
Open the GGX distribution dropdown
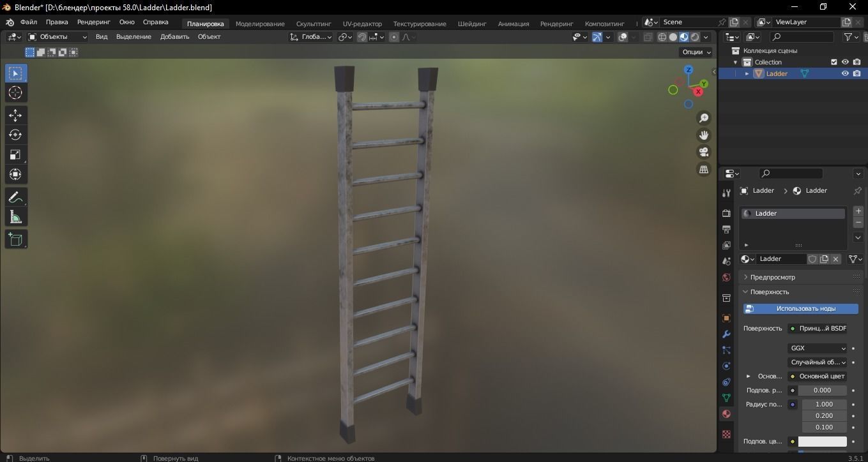818,348
